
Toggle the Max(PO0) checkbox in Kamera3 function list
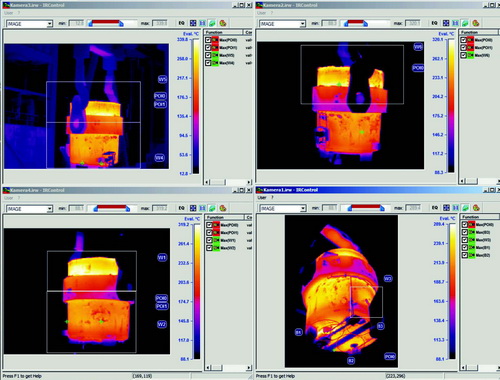[x=208, y=40]
